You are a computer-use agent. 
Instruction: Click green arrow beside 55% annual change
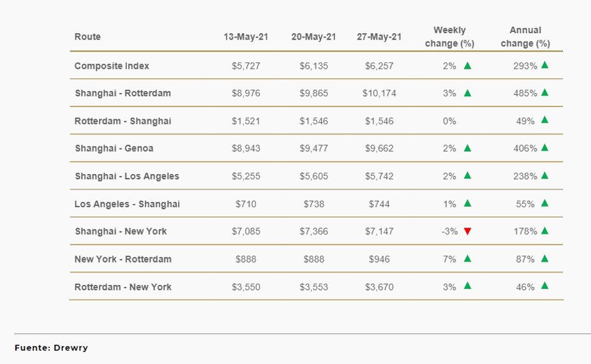click(544, 203)
